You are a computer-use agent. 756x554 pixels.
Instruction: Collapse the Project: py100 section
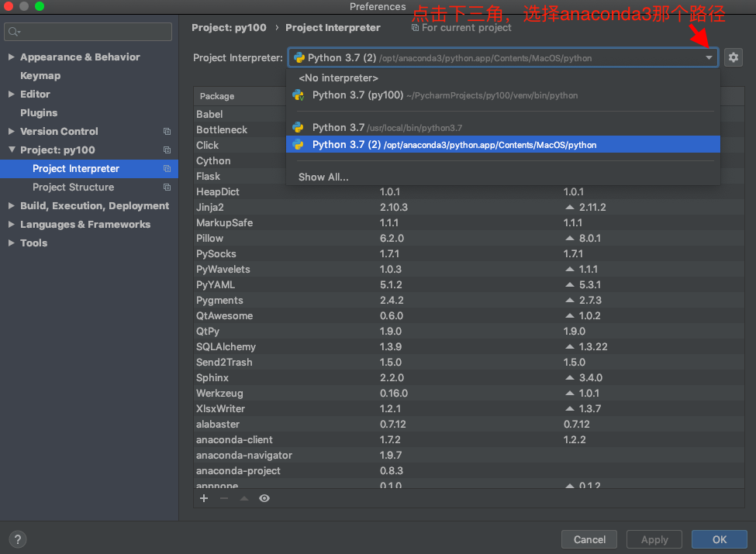[12, 150]
